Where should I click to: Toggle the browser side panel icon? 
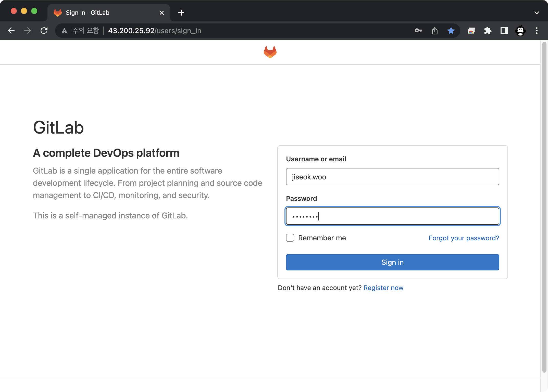tap(504, 31)
